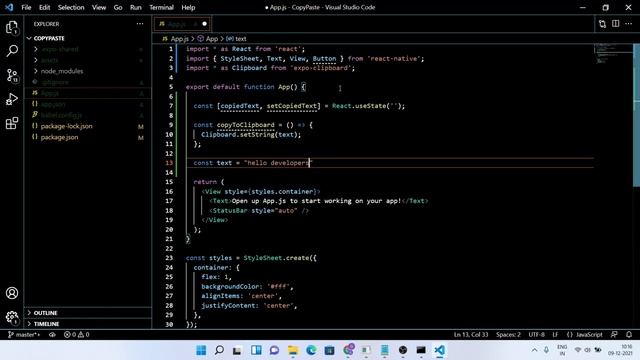Click the Visual Studio Code taskbar icon
The image size is (640, 360).
coord(439,350)
